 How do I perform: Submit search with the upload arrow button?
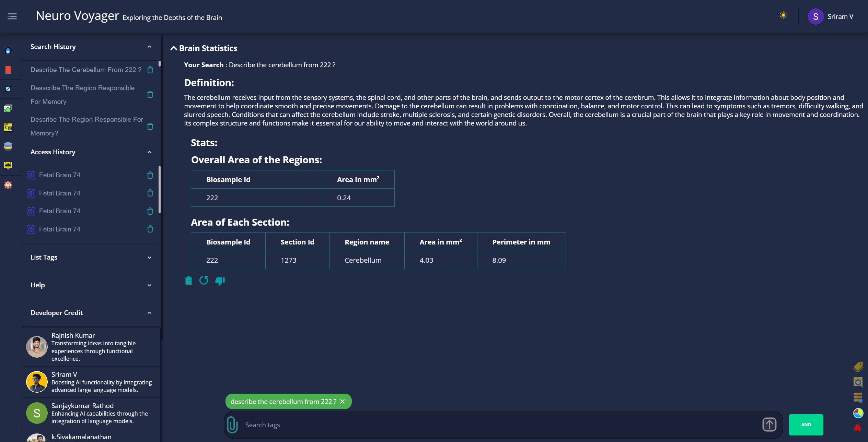tap(769, 425)
